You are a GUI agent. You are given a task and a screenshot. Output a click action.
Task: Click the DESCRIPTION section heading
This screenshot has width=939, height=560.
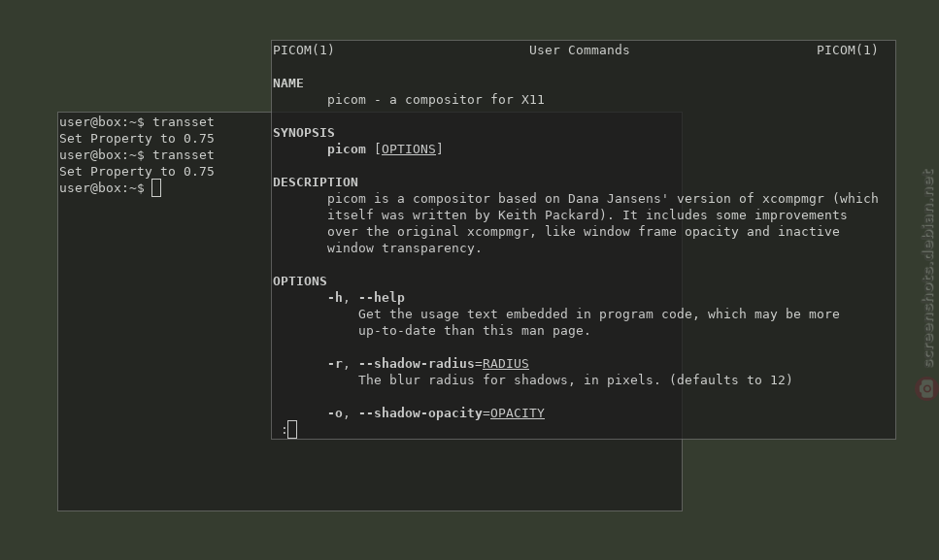click(316, 181)
